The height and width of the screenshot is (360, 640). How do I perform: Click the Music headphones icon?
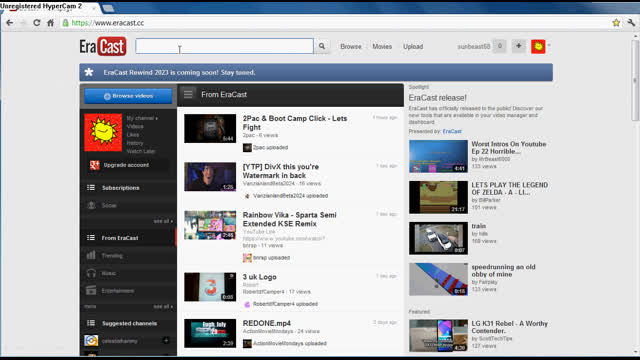(91, 273)
